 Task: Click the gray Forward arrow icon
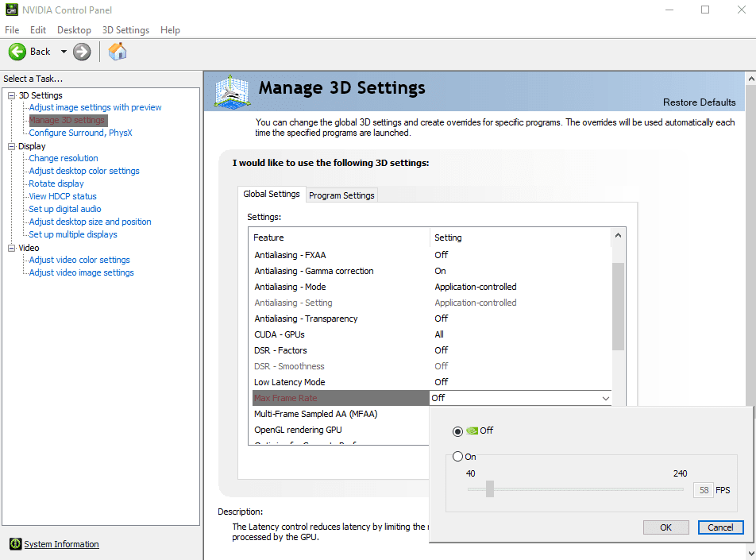pyautogui.click(x=82, y=52)
